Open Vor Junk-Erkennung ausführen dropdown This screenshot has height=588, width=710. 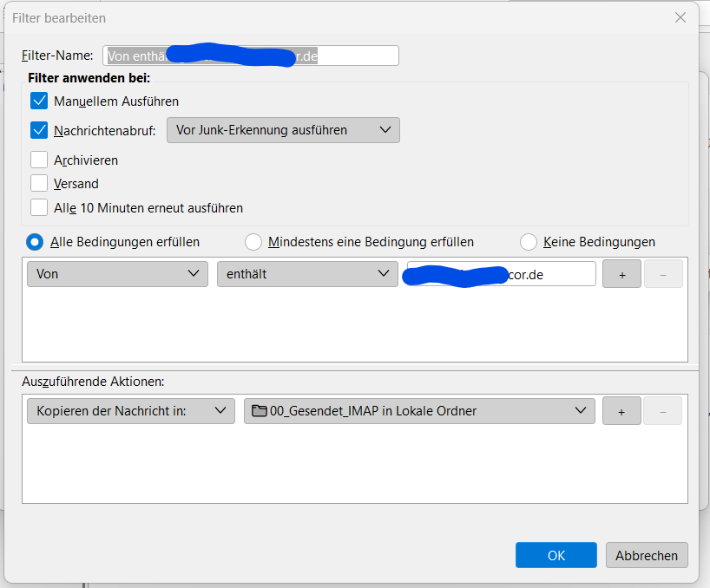click(283, 130)
